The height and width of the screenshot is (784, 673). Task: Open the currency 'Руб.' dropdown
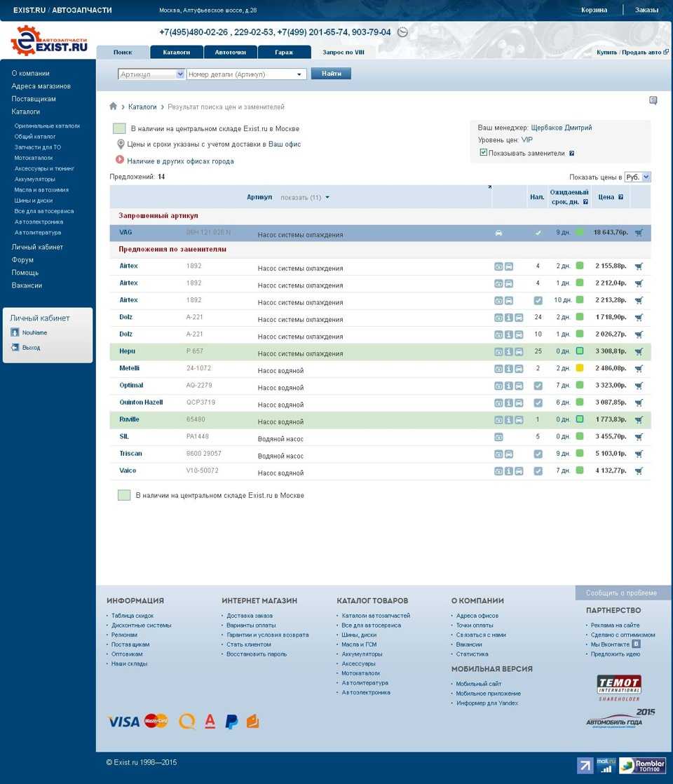(638, 177)
